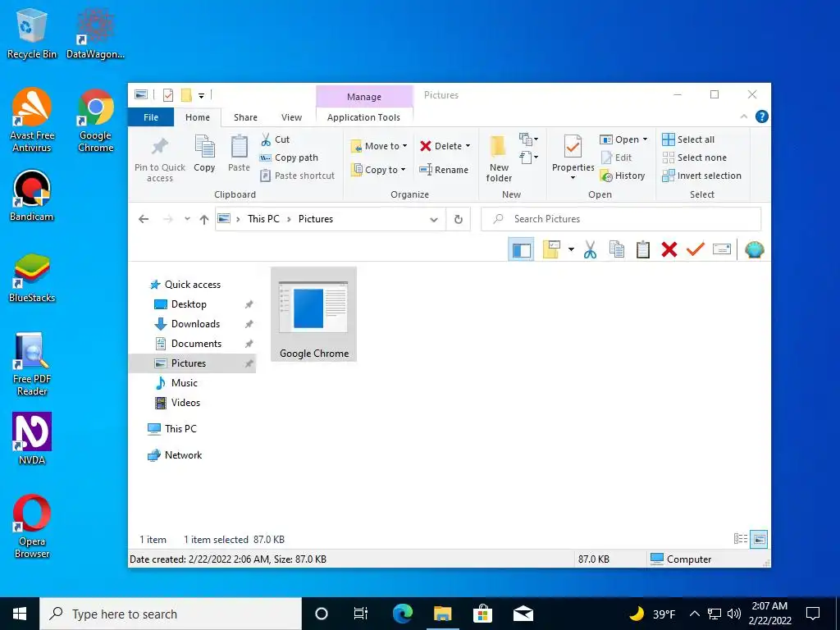840x630 pixels.
Task: Click the folder options icon in lower toolbar
Action: (x=551, y=249)
